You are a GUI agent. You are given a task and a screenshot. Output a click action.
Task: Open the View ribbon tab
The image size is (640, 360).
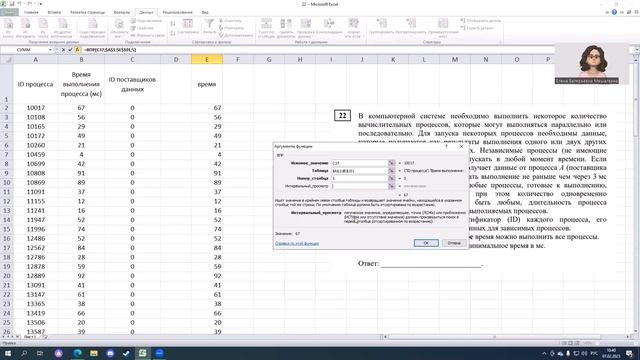[x=205, y=12]
